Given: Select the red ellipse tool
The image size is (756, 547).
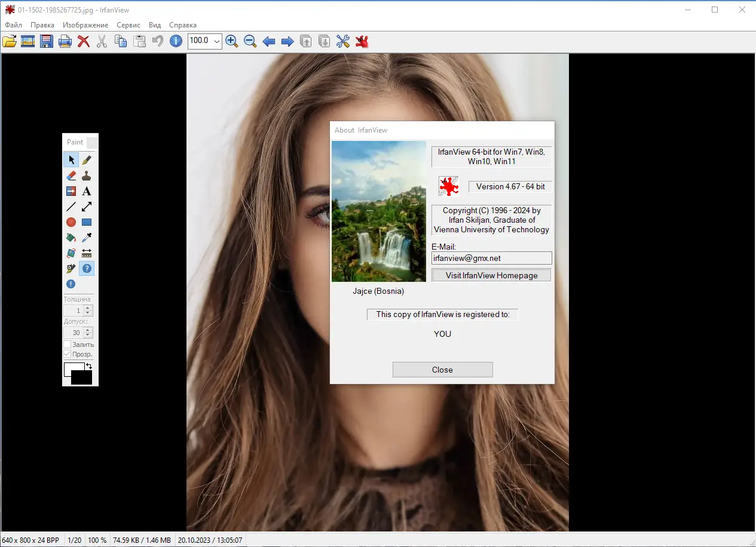Looking at the screenshot, I should pyautogui.click(x=71, y=222).
